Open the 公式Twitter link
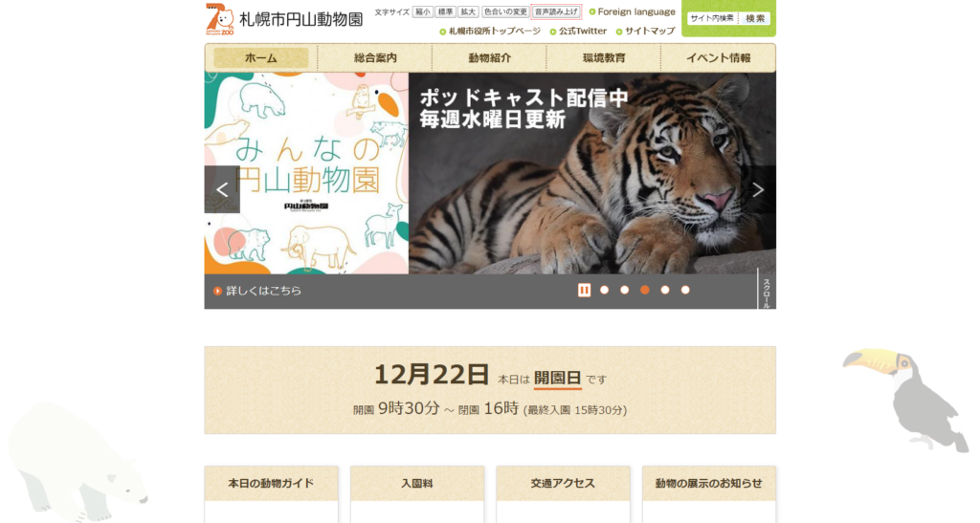Viewport: 980px width, 523px height. tap(583, 31)
